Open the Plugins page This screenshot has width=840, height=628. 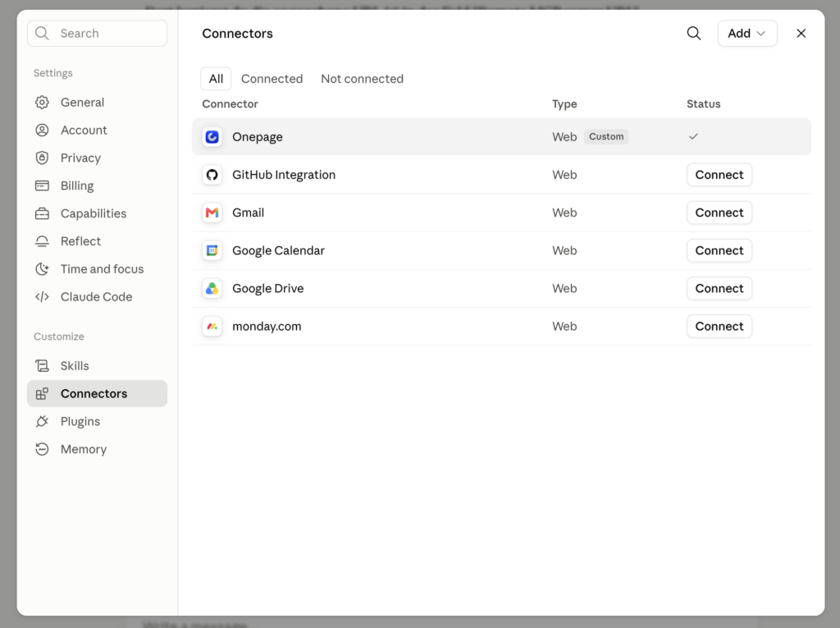click(97, 421)
